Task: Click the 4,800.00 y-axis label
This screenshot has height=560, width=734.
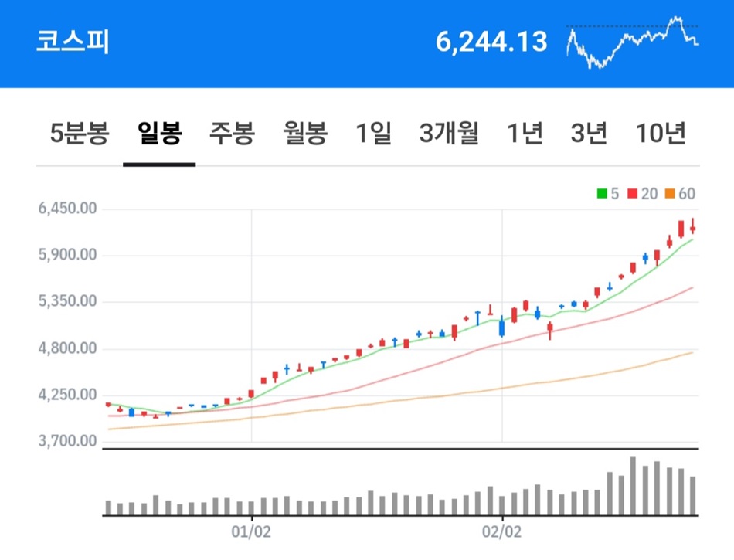Action: click(67, 348)
